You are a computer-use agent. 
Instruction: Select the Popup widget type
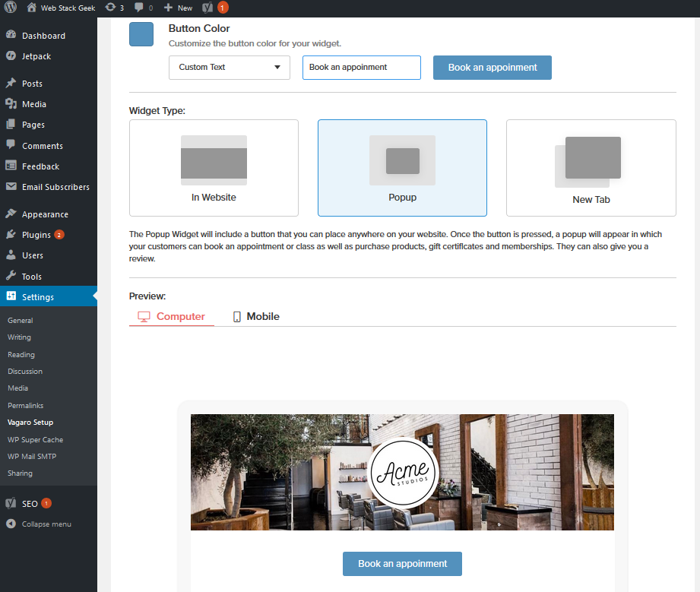coord(402,168)
